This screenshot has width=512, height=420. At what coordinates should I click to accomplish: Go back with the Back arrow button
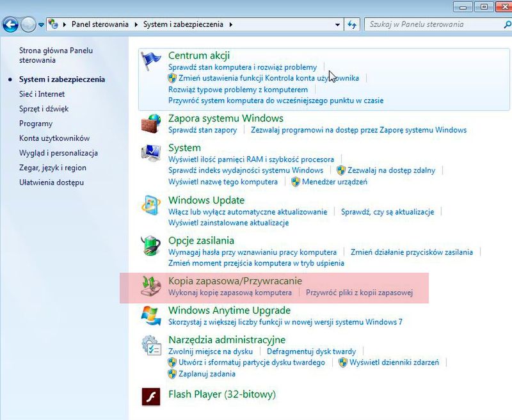[x=10, y=24]
